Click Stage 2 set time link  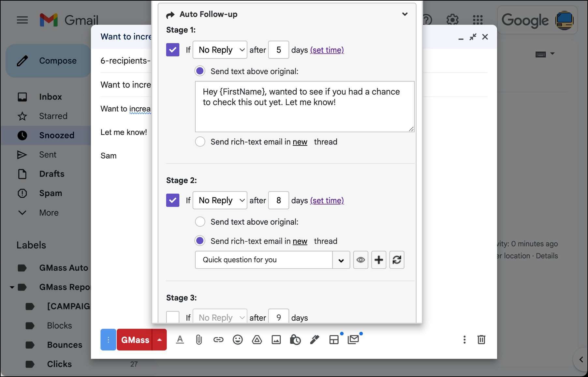pyautogui.click(x=327, y=200)
